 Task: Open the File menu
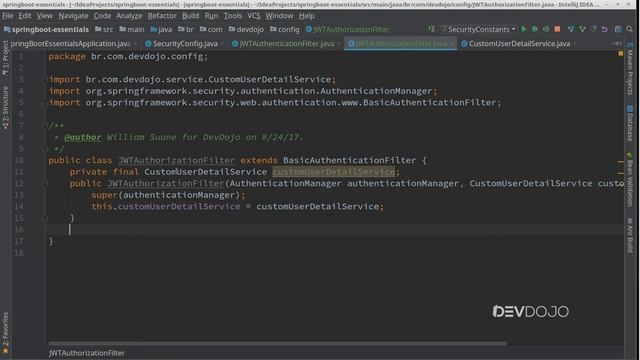7,16
